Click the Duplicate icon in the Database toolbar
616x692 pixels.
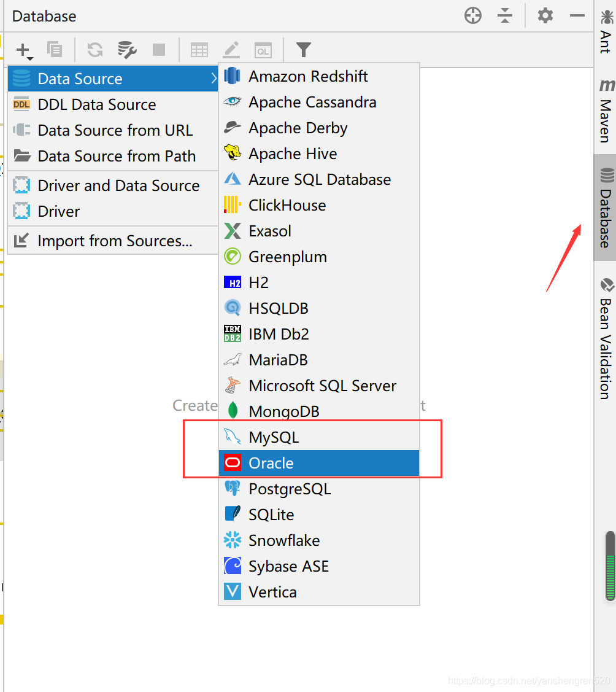pos(55,50)
